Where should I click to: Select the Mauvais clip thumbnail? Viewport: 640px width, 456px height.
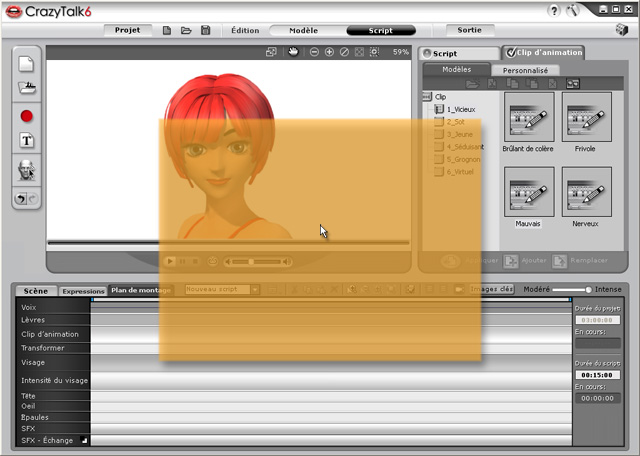[529, 191]
